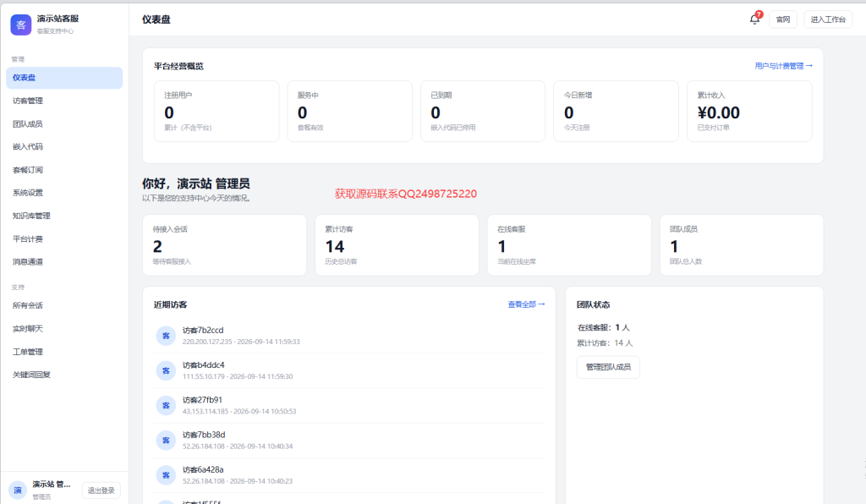Click the 在线客服 stat card
The width and height of the screenshot is (866, 504).
569,245
